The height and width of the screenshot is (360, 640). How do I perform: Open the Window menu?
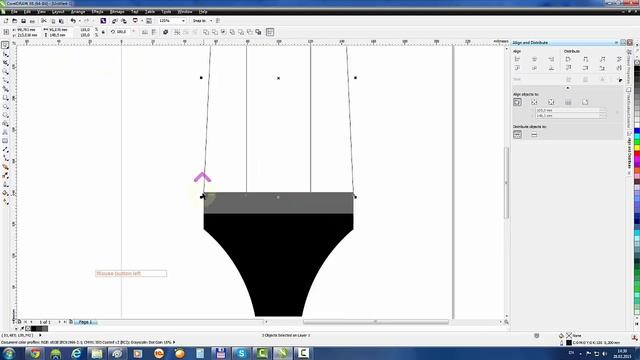tap(185, 12)
